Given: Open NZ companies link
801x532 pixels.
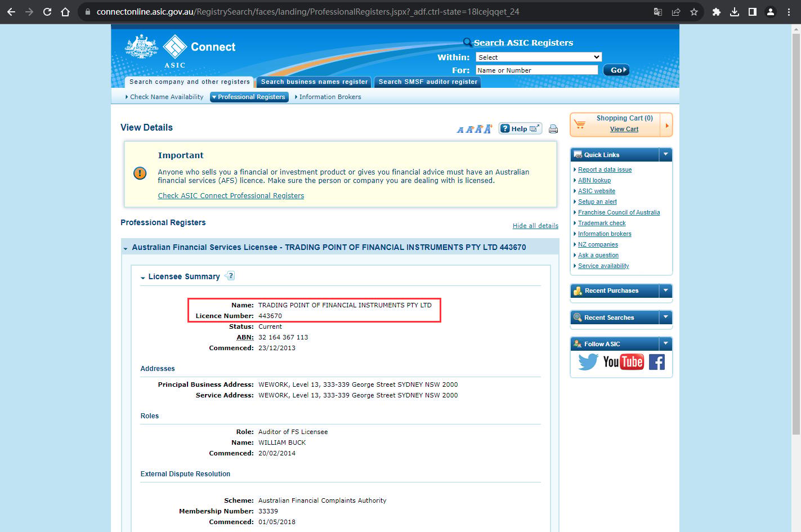Looking at the screenshot, I should tap(598, 244).
